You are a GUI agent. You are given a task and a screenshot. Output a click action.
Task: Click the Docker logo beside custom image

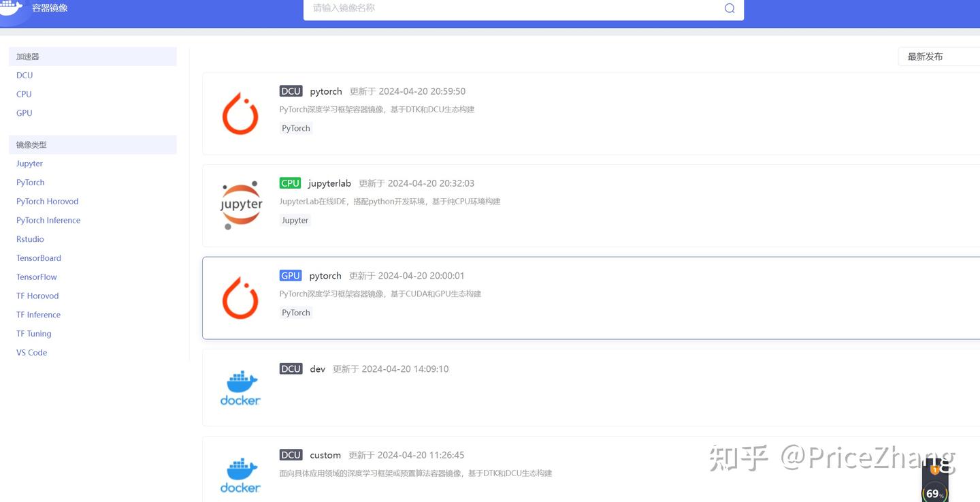240,475
